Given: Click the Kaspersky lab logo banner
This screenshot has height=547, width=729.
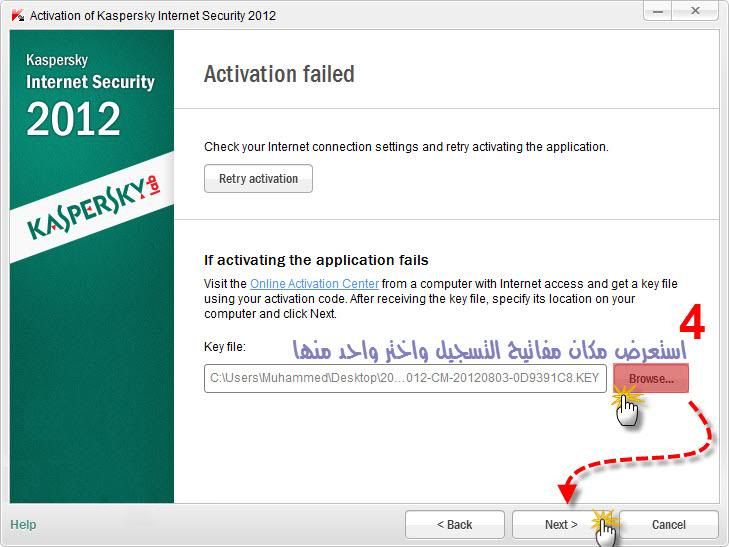Looking at the screenshot, I should click(x=92, y=207).
